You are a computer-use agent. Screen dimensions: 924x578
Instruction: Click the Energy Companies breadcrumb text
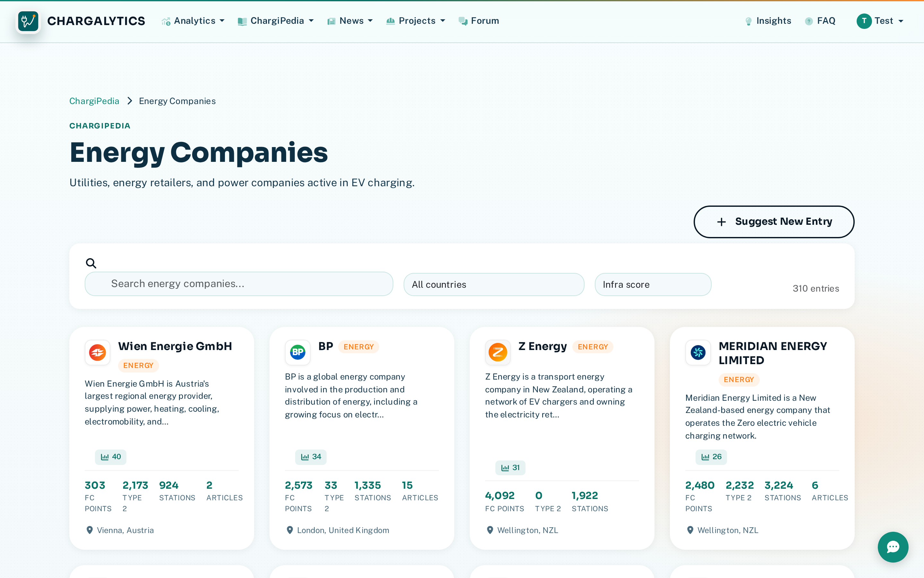point(177,101)
